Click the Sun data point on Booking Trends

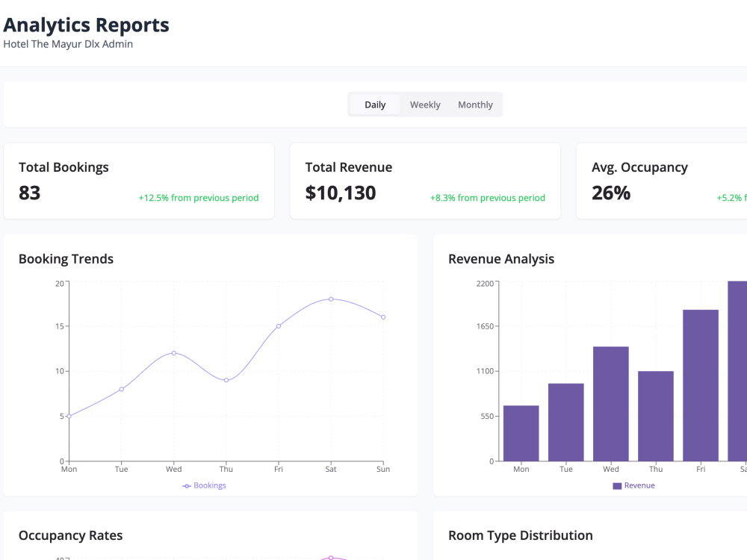[x=383, y=317]
